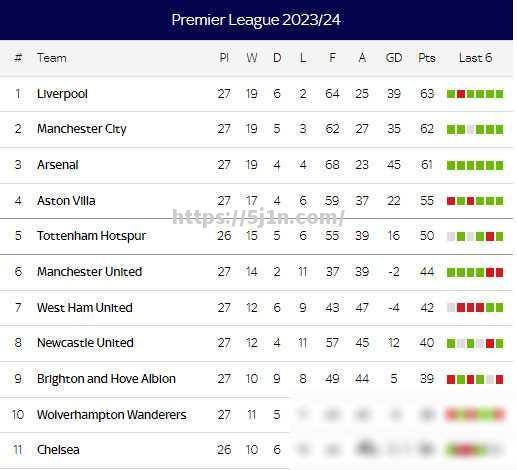
Task: Select the Arsenal row team name
Action: coord(58,165)
